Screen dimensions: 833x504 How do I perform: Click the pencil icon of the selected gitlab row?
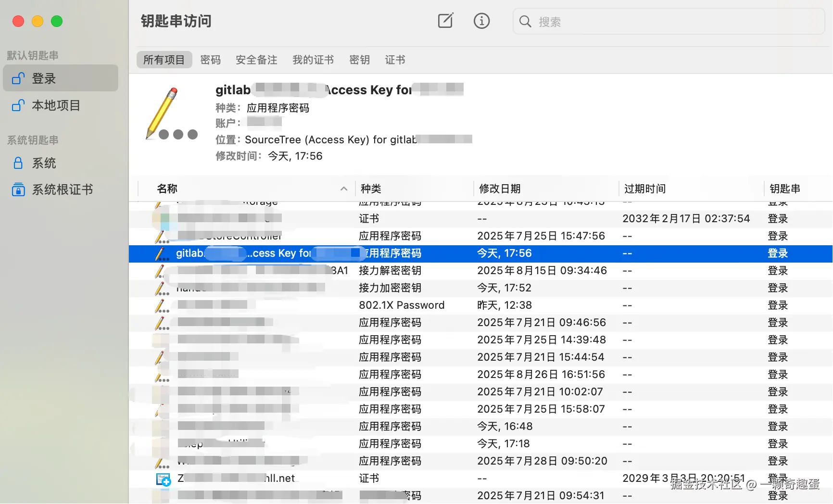pos(162,253)
